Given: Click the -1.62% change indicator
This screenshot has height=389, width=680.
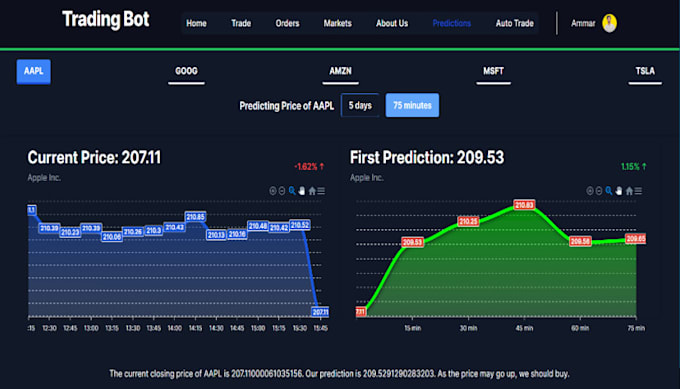Looking at the screenshot, I should pos(309,167).
